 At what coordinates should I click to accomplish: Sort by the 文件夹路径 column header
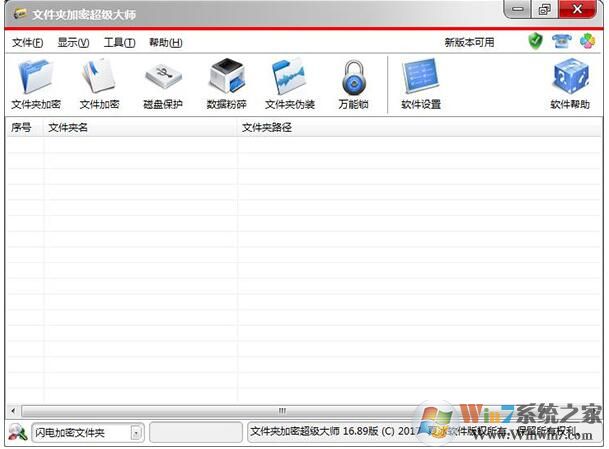point(419,127)
